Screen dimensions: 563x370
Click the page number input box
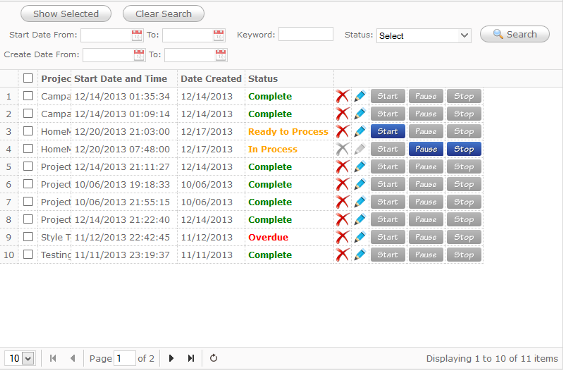(x=125, y=358)
